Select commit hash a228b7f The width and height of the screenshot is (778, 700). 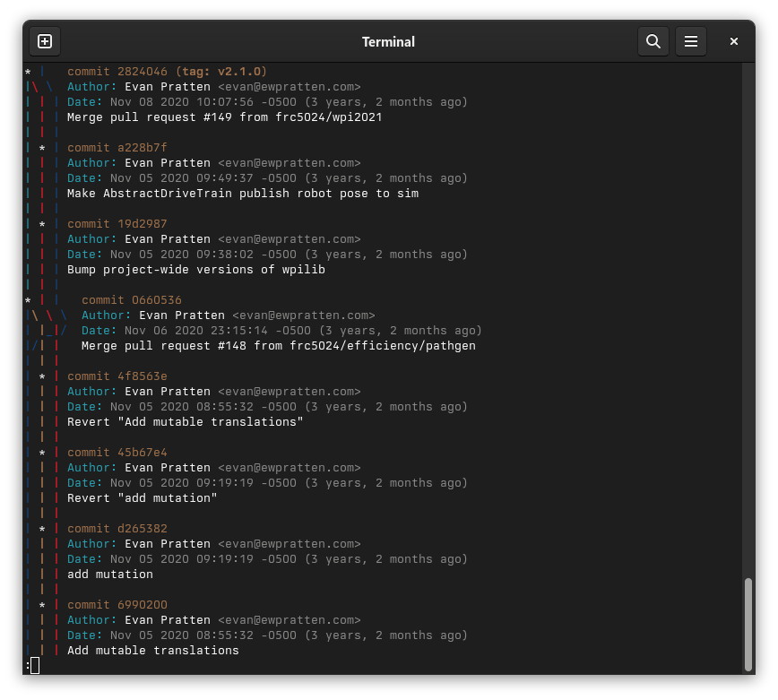tap(143, 148)
